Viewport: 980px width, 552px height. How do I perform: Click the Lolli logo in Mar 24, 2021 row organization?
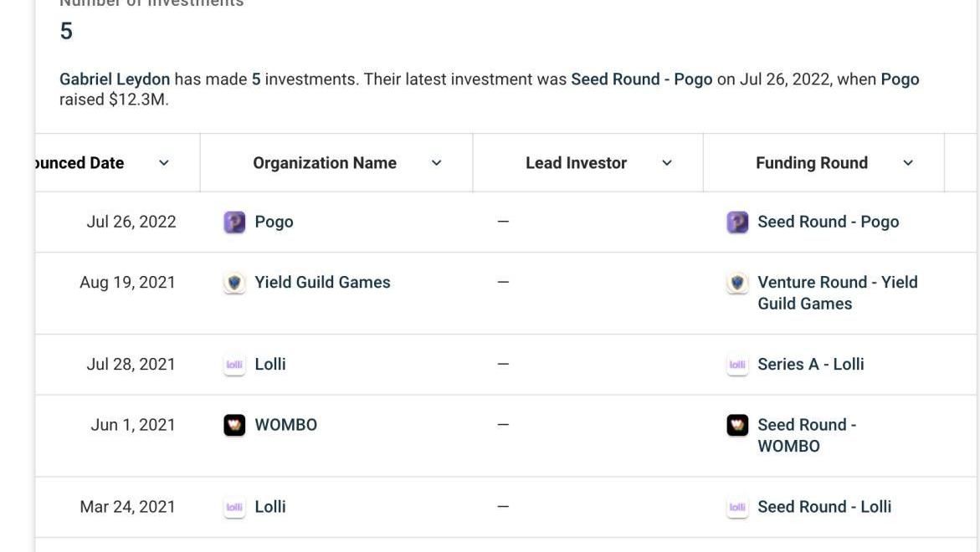point(234,507)
